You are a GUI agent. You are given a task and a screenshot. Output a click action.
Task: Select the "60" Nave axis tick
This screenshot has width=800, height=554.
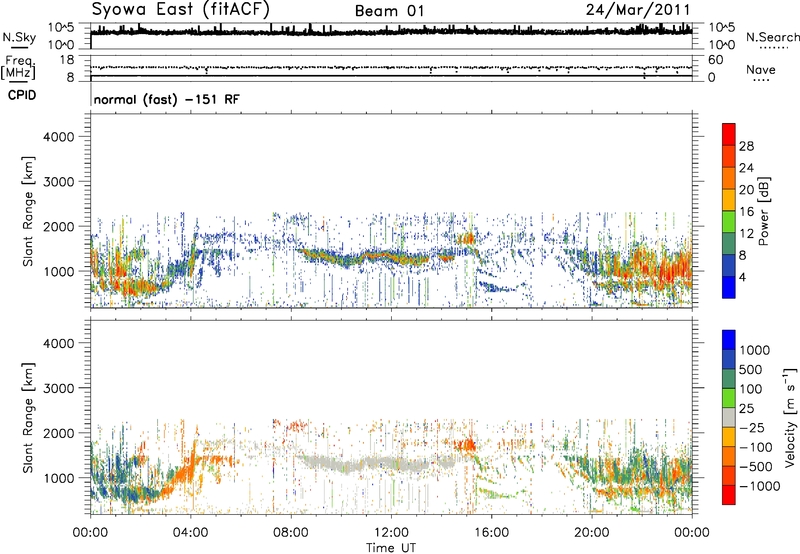point(716,60)
